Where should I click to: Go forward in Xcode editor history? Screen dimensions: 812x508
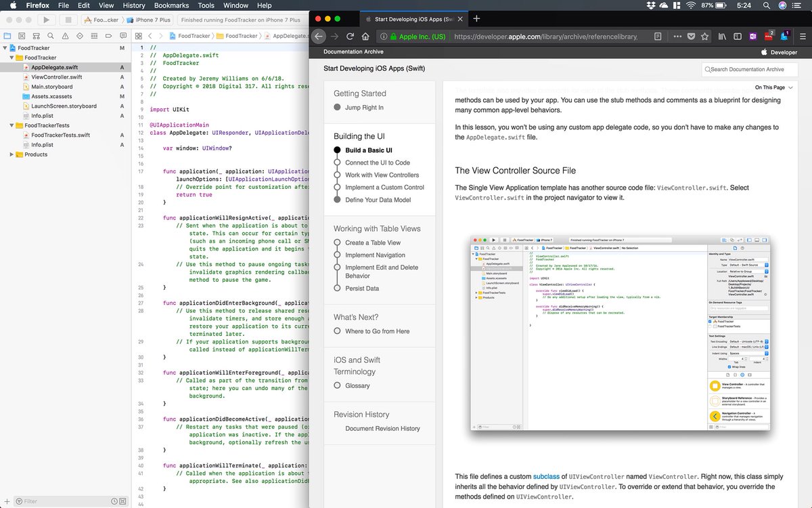(160, 35)
